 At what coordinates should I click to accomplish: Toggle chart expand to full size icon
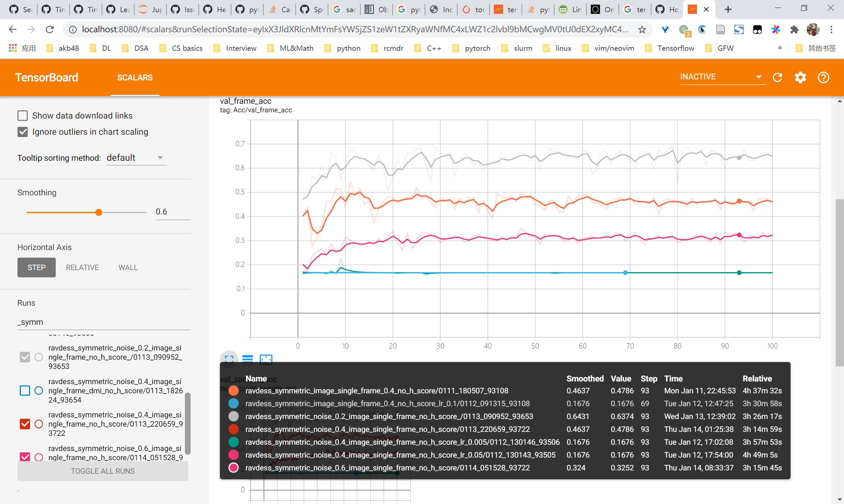click(x=229, y=359)
